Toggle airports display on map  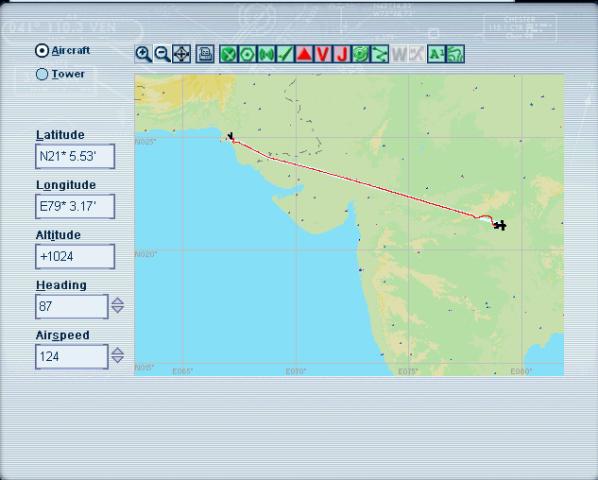(x=228, y=54)
